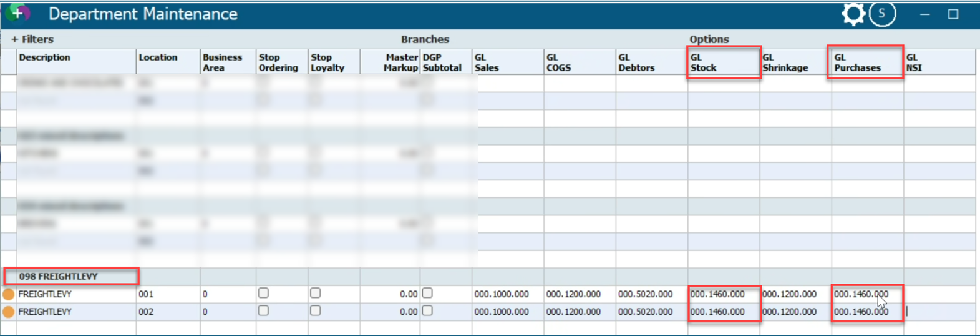Open the Branches menu
The image size is (980, 336).
(x=425, y=39)
